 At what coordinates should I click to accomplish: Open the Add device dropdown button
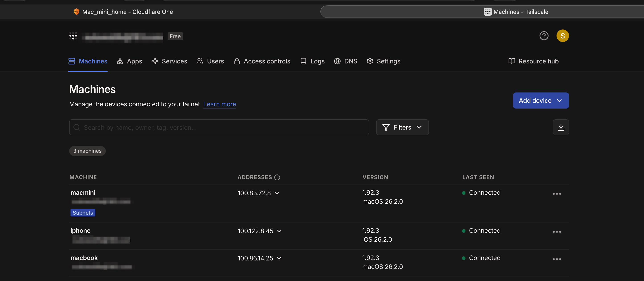[540, 101]
